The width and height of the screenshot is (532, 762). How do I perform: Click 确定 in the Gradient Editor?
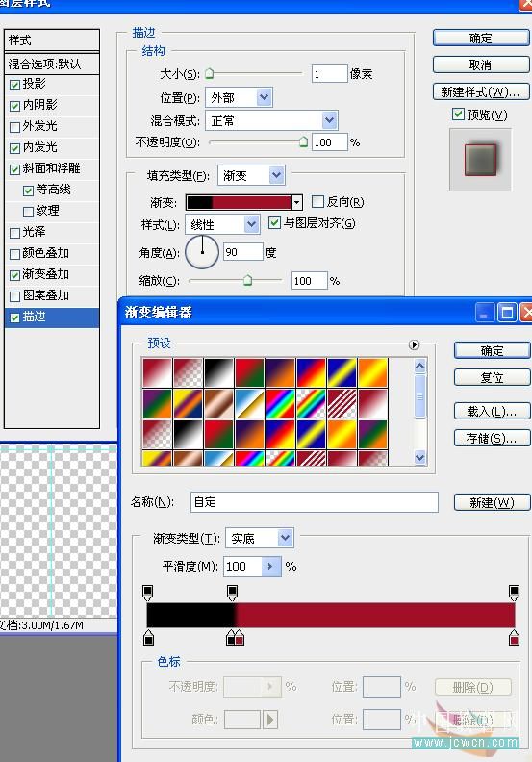click(492, 350)
